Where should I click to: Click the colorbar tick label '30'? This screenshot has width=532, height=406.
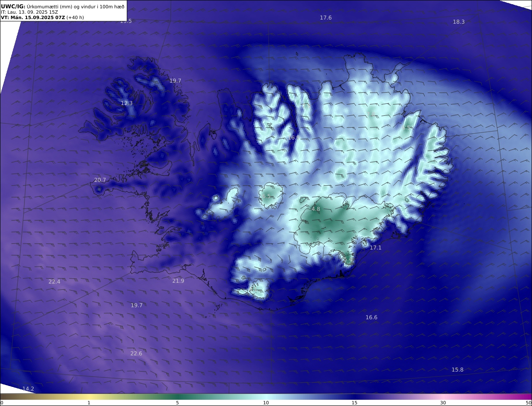pos(443,403)
